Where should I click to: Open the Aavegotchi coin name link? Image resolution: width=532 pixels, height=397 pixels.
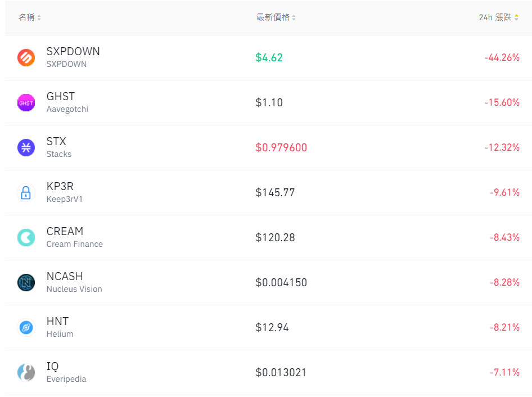(x=67, y=109)
